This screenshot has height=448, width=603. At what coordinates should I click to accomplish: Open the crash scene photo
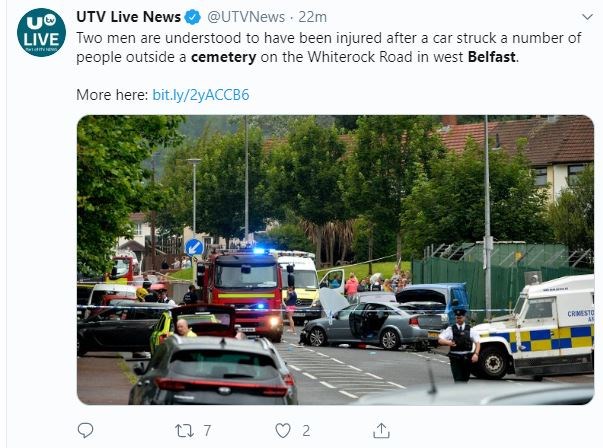pos(335,260)
